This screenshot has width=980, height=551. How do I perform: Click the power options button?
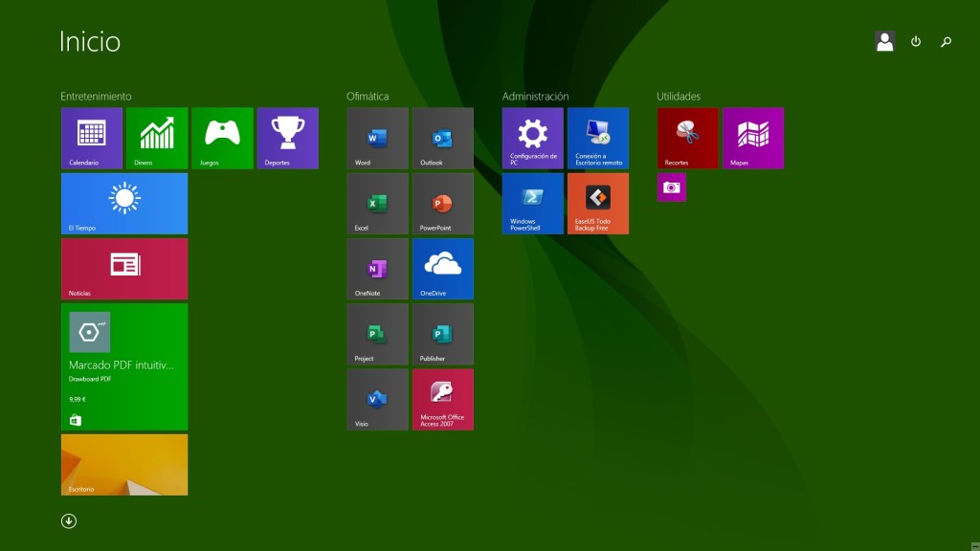pos(915,41)
